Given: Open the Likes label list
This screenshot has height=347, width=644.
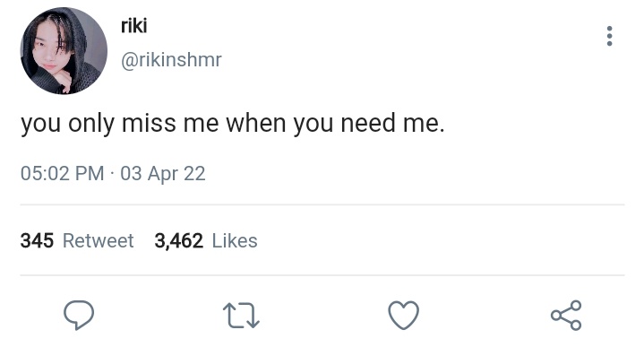Looking at the screenshot, I should 235,241.
